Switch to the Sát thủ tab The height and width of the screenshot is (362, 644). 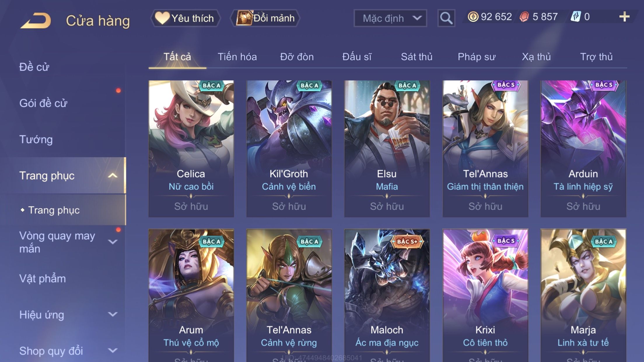[416, 57]
